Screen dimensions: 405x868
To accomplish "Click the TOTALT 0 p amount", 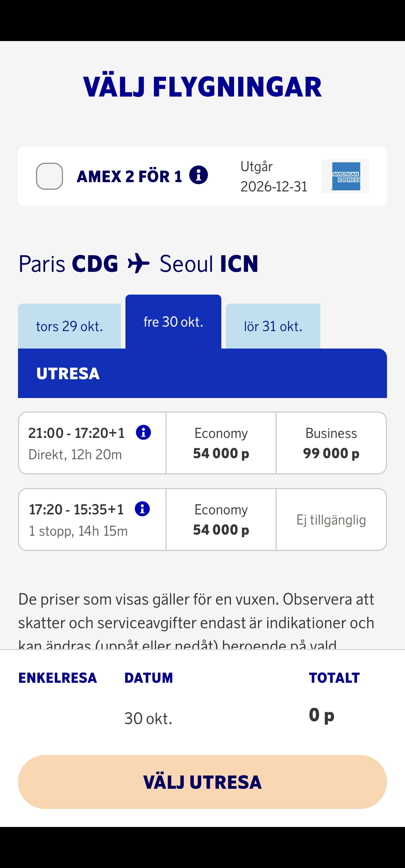I will [x=321, y=715].
